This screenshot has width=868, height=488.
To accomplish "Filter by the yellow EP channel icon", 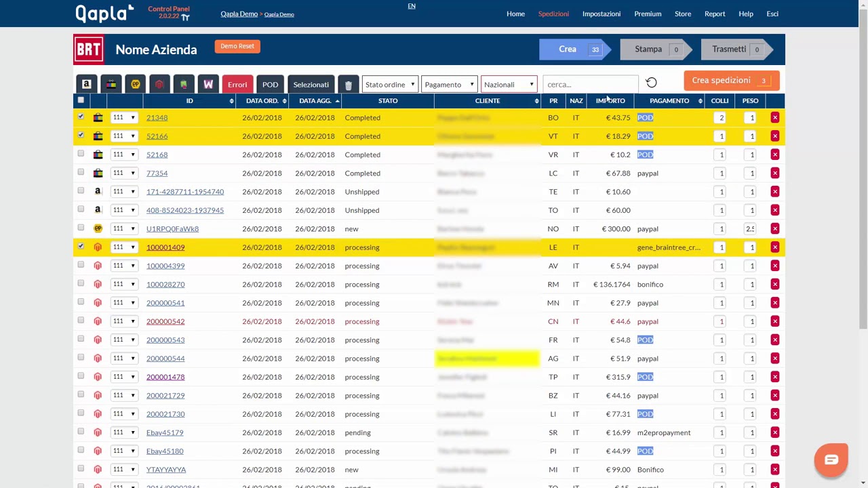I will coord(136,84).
